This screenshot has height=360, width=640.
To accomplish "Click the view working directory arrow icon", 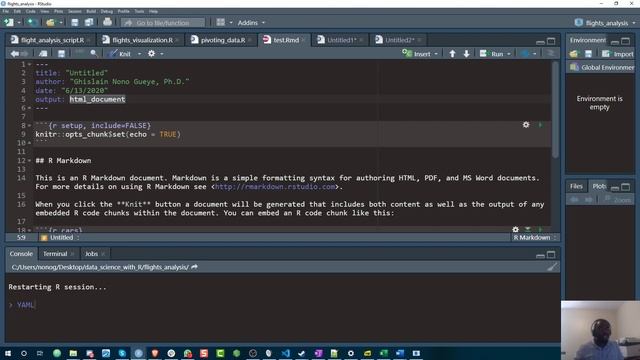I will [194, 267].
